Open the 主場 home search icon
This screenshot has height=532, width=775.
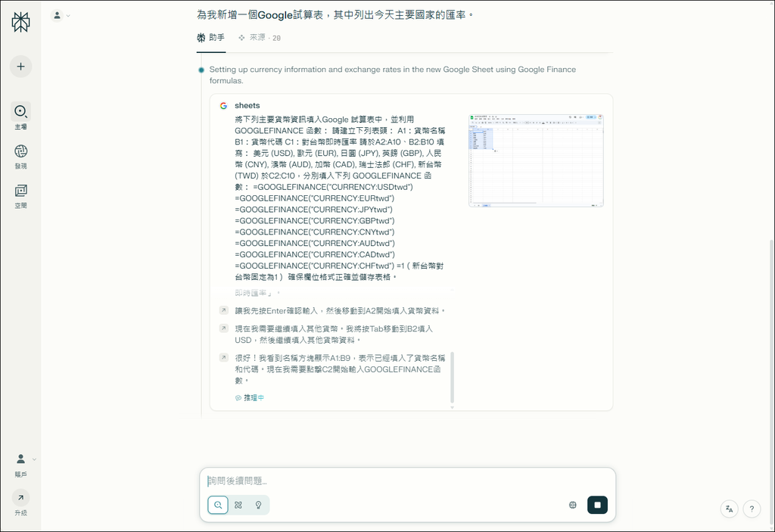point(20,112)
